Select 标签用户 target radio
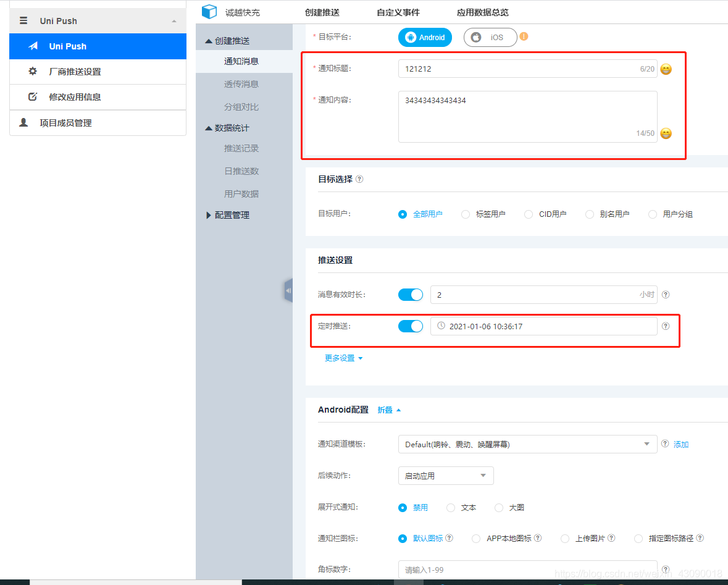728x585 pixels. click(x=465, y=214)
